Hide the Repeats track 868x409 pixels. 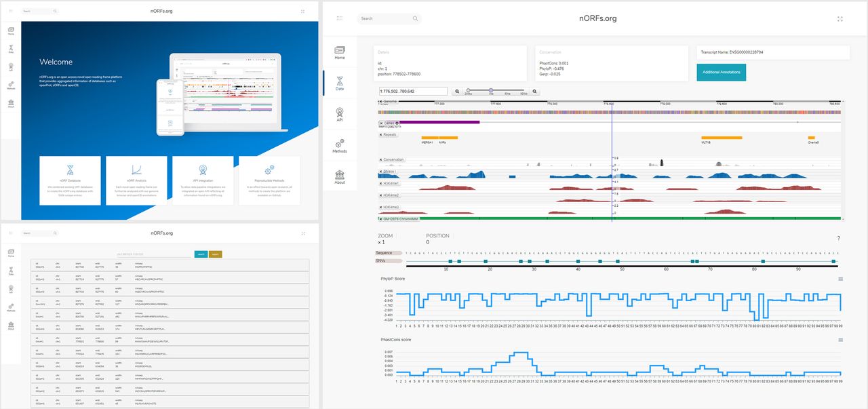(x=381, y=135)
